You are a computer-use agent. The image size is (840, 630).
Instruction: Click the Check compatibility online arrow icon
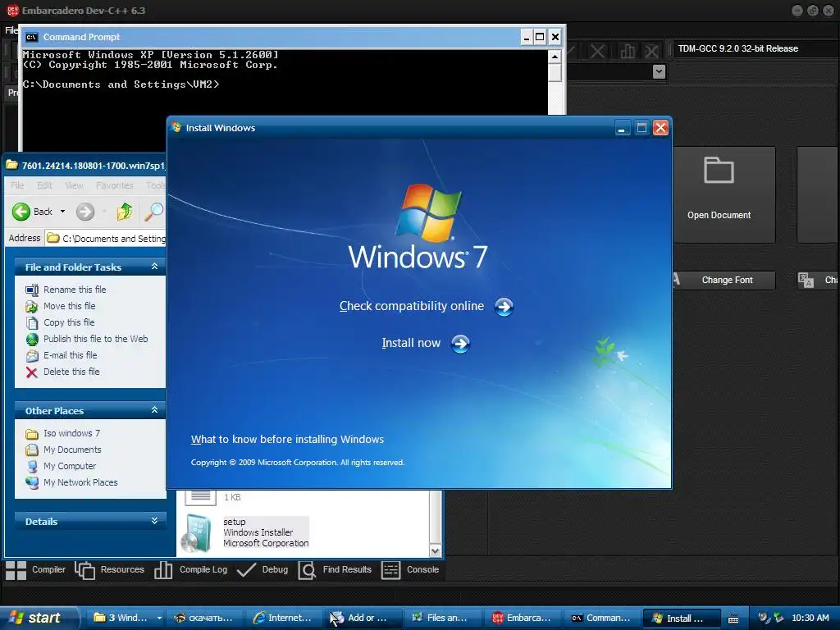click(x=504, y=307)
